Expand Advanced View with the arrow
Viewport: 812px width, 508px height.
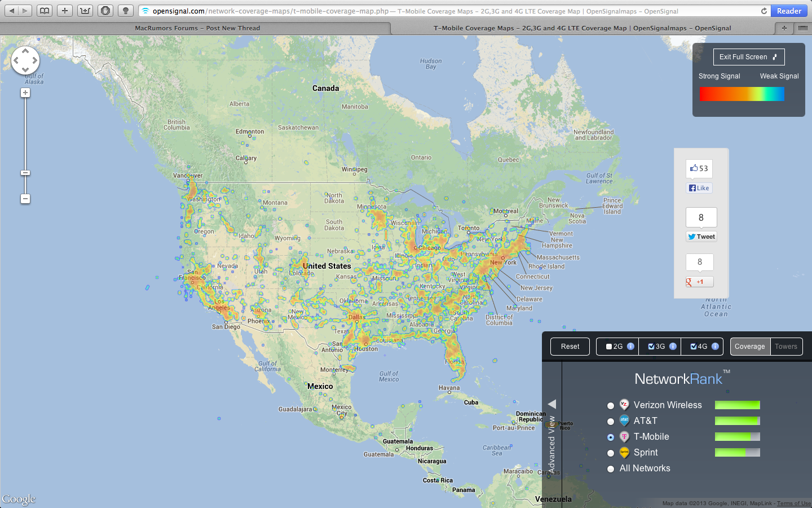pos(552,404)
